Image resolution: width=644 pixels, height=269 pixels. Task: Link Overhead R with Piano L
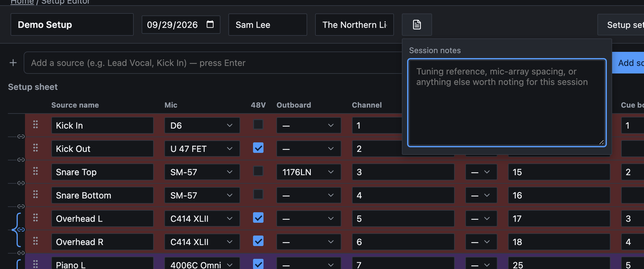[21, 253]
